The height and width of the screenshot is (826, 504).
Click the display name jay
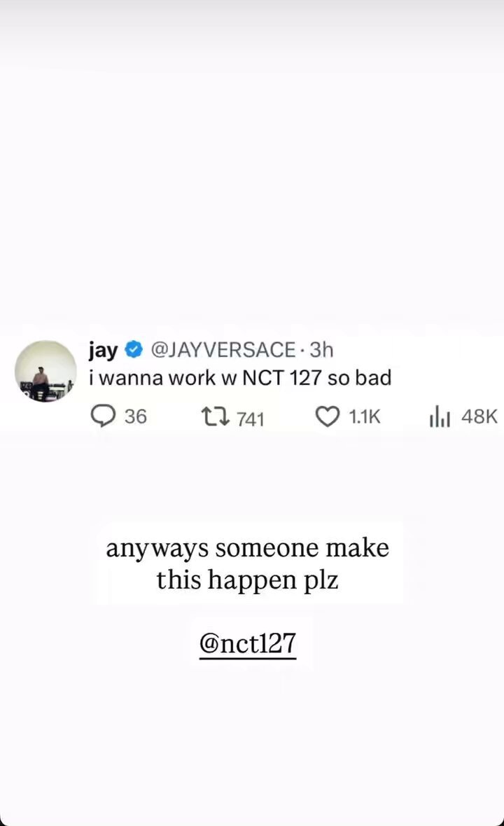point(103,350)
